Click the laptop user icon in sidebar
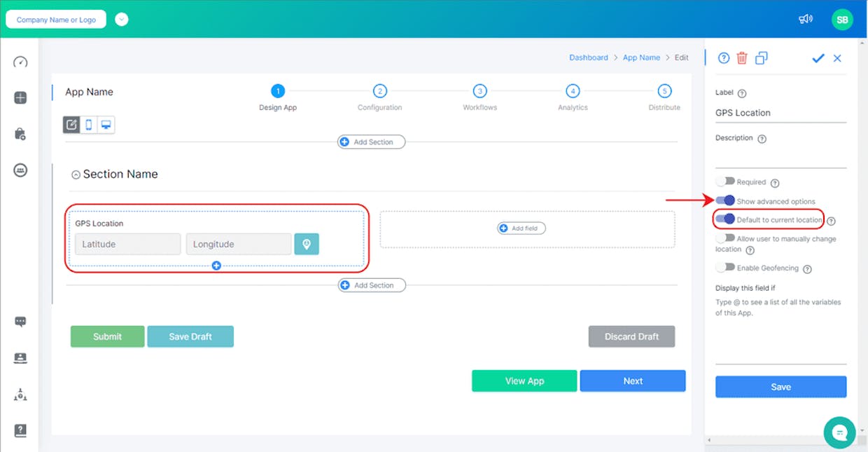Viewport: 868px width, 452px height. 20,358
